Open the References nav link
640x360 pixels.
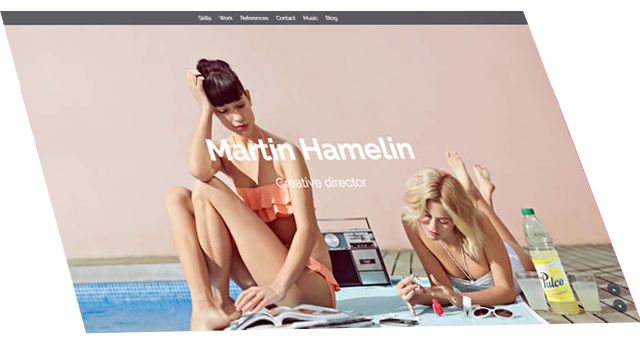(x=254, y=18)
